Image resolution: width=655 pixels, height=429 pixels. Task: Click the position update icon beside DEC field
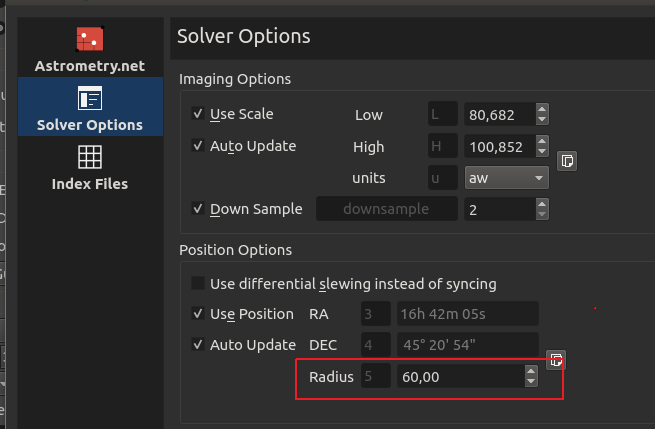[x=556, y=360]
